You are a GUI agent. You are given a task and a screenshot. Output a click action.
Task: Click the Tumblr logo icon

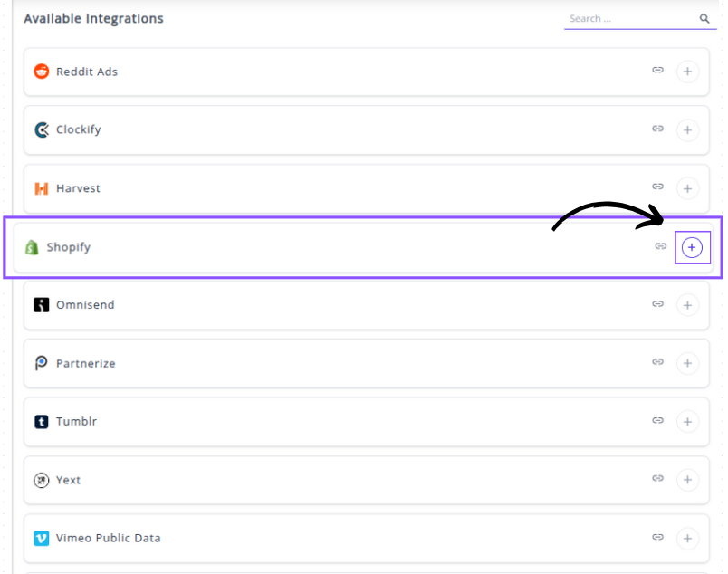click(x=41, y=421)
